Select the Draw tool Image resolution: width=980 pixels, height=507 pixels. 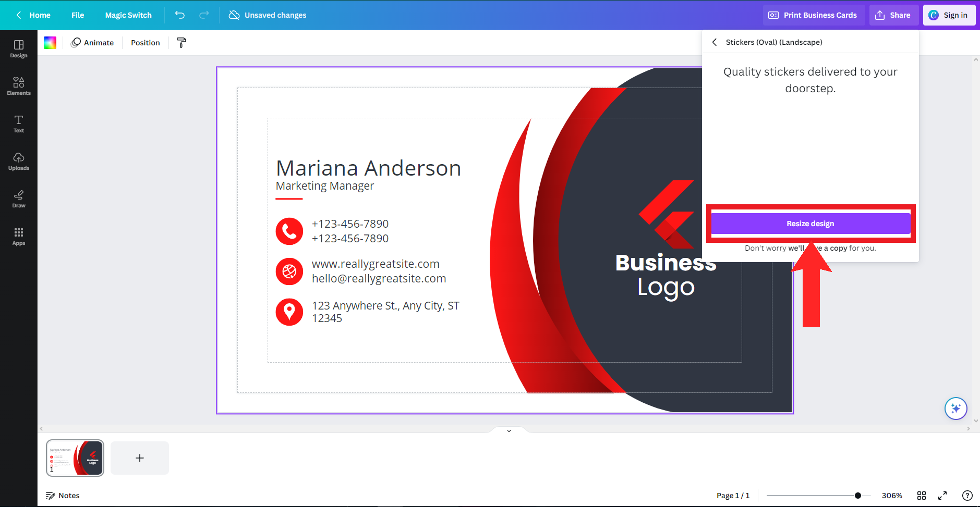[x=19, y=199]
